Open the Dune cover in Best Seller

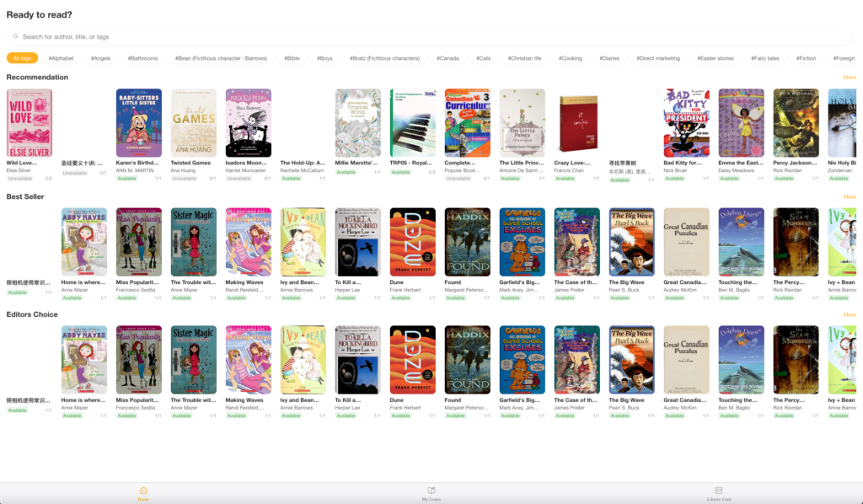coord(413,242)
